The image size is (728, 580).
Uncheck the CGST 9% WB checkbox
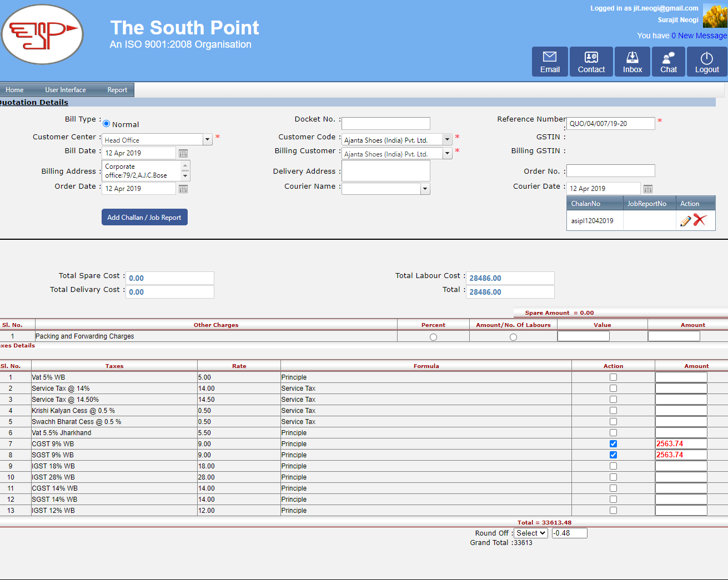coord(613,444)
